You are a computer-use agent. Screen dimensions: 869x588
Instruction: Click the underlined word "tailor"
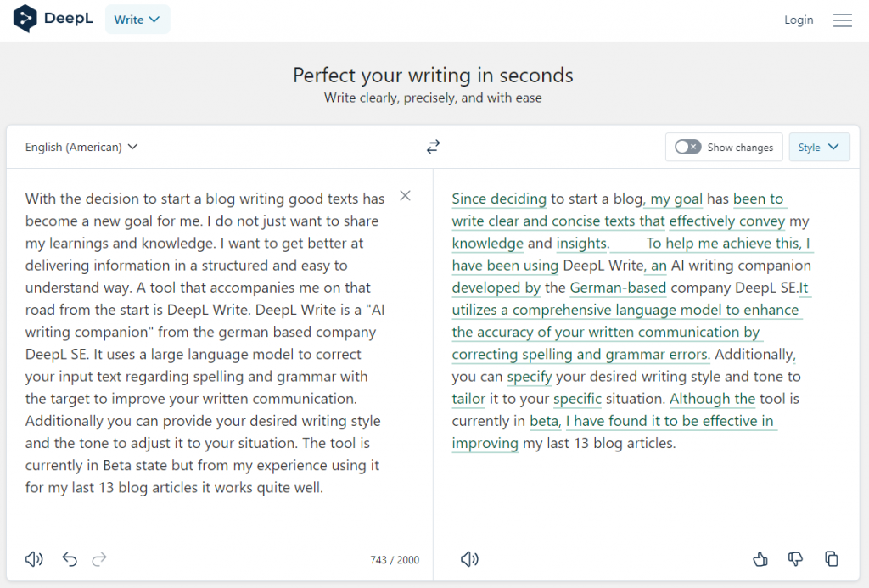pos(469,399)
